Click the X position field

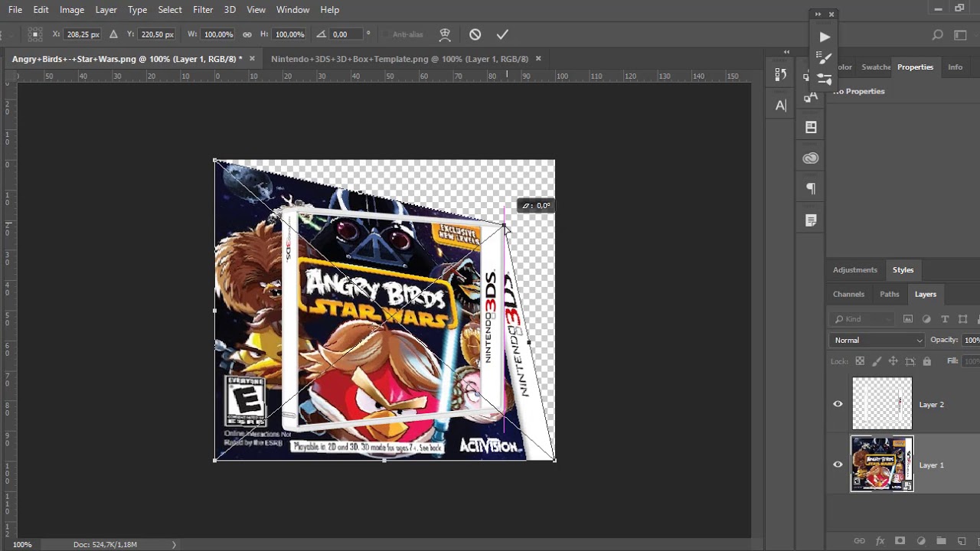(x=83, y=34)
